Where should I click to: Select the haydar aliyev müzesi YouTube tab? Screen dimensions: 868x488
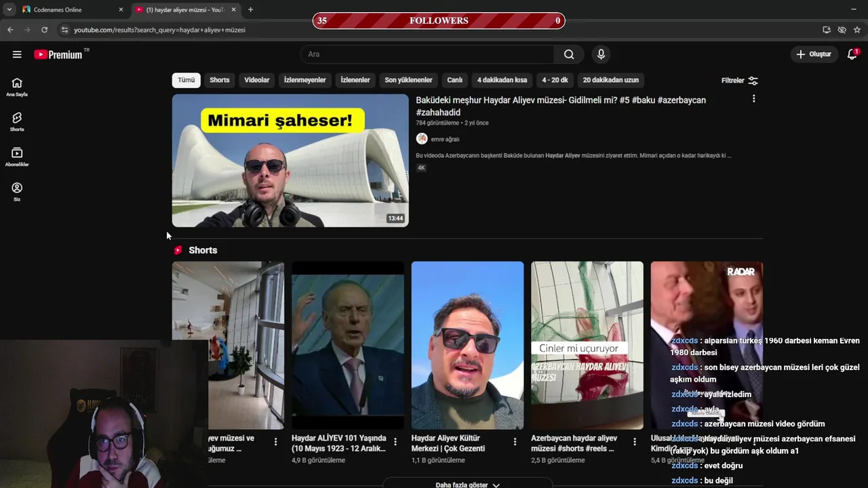pos(184,9)
